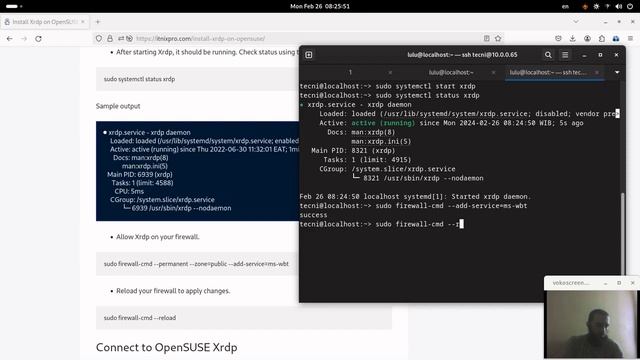Screen dimensions: 640x360
Task: Open the Pocket save icon
Action: click(x=558, y=38)
